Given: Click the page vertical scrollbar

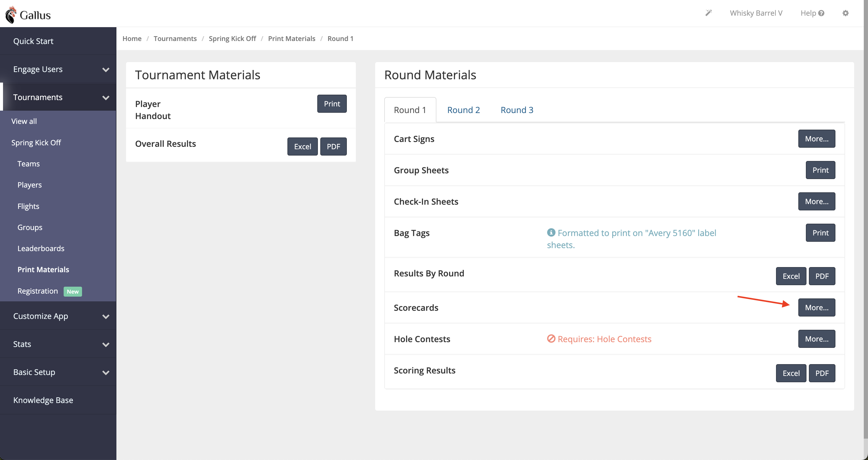Looking at the screenshot, I should [x=866, y=219].
